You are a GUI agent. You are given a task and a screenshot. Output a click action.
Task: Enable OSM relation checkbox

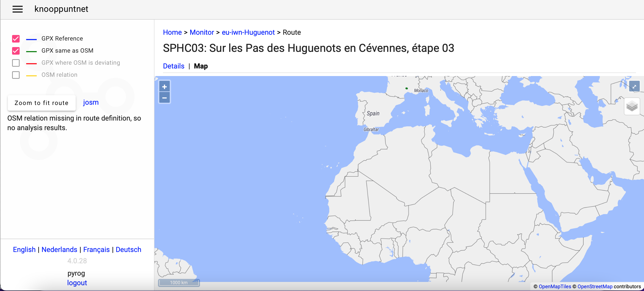tap(16, 75)
